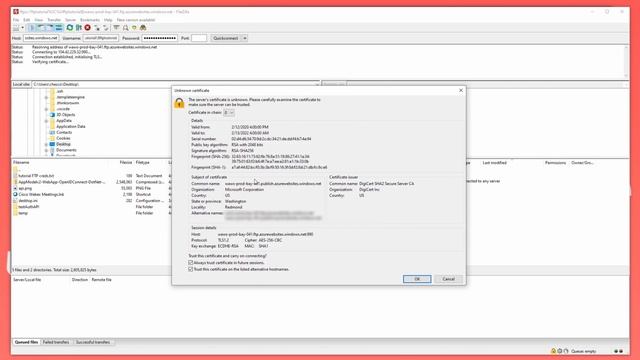Viewport: 640px width, 360px height.
Task: Click Cancel in the certificate dialog
Action: point(448,279)
